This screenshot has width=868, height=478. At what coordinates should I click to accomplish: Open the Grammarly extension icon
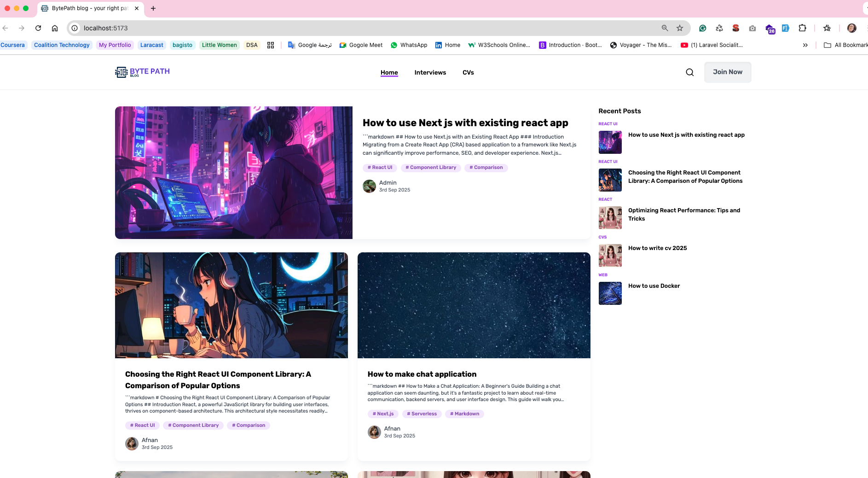pos(702,28)
